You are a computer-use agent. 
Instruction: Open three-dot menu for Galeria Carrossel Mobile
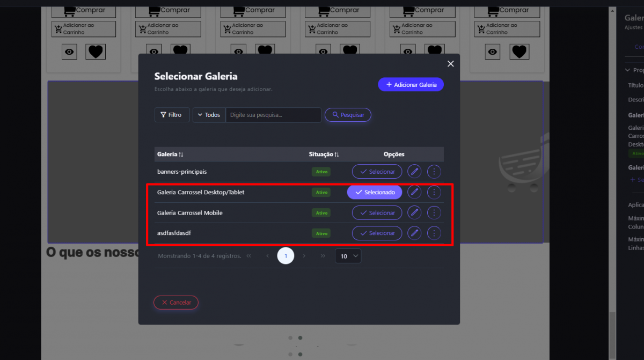[x=434, y=213]
